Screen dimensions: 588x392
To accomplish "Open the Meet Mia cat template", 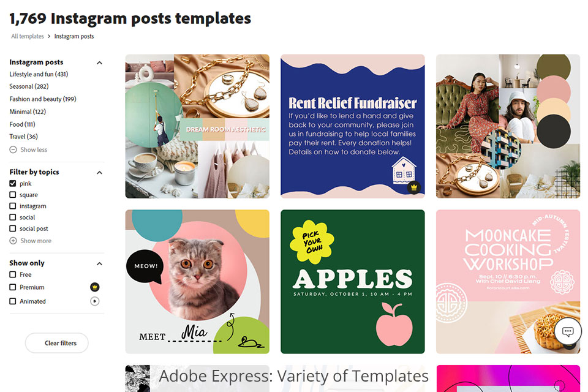I will (x=197, y=282).
